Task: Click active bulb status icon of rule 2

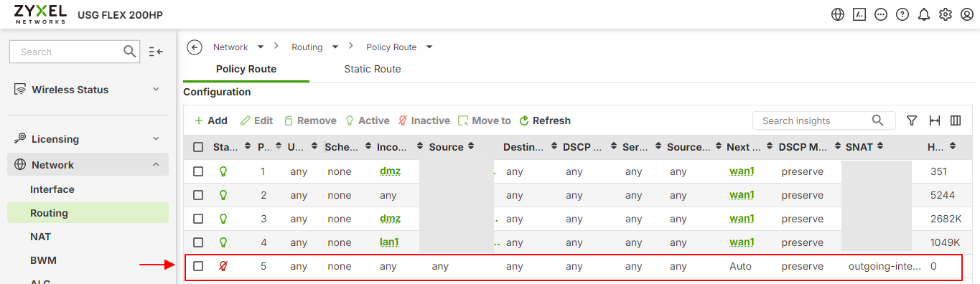Action: click(223, 195)
